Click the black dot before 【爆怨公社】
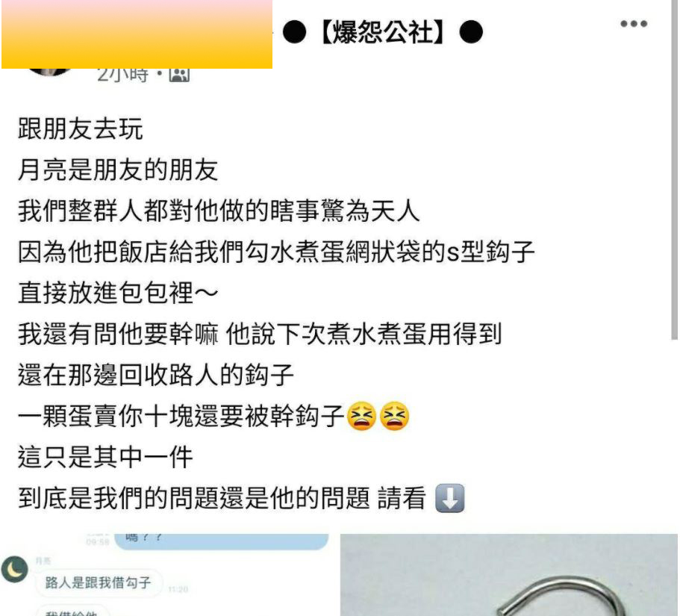680x616 pixels. (294, 32)
